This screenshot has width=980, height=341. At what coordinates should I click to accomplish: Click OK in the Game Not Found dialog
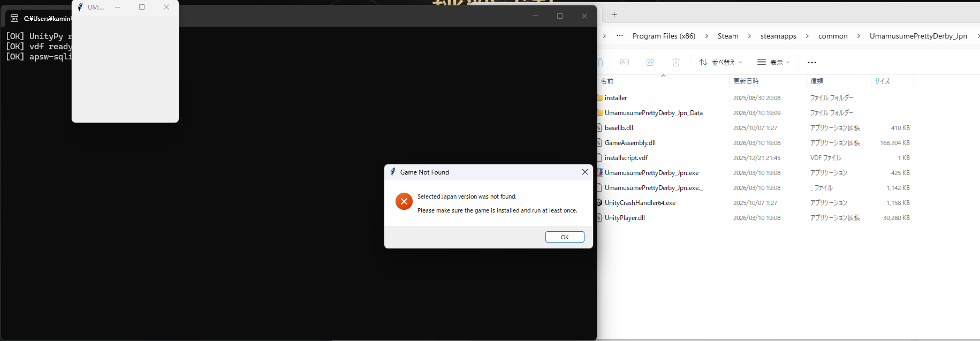[x=565, y=237]
